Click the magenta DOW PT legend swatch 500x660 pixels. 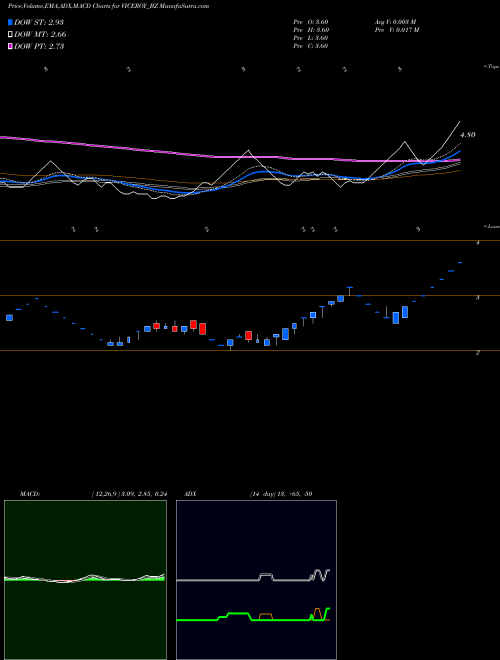point(11,46)
